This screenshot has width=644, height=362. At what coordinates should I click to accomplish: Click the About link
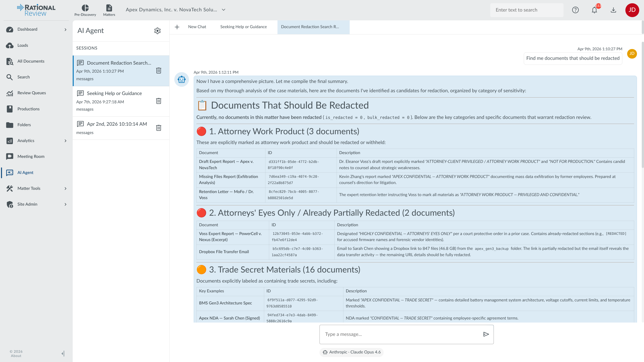coord(16,356)
